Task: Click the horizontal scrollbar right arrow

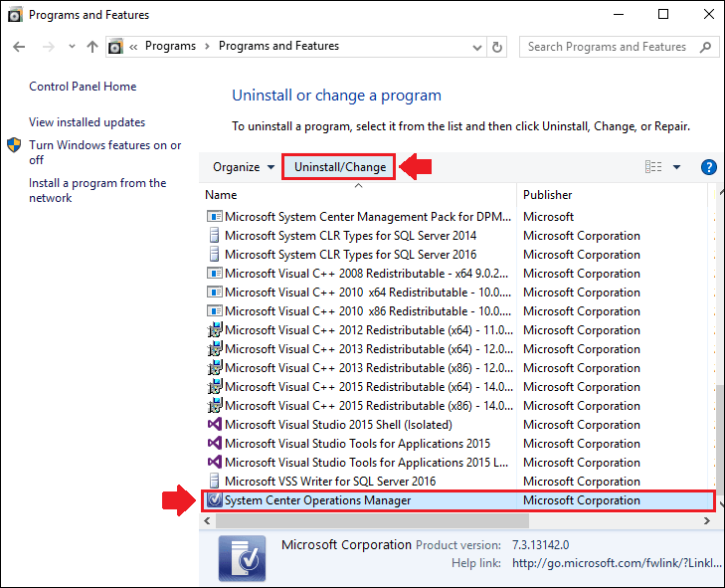Action: tap(706, 521)
